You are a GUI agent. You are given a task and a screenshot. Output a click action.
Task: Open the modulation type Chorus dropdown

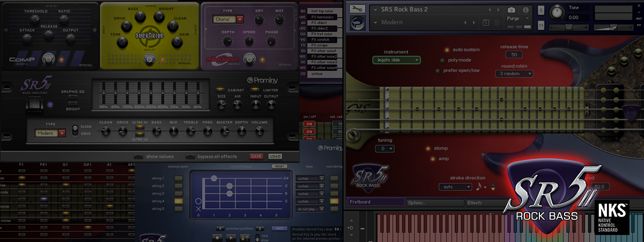[x=229, y=19]
